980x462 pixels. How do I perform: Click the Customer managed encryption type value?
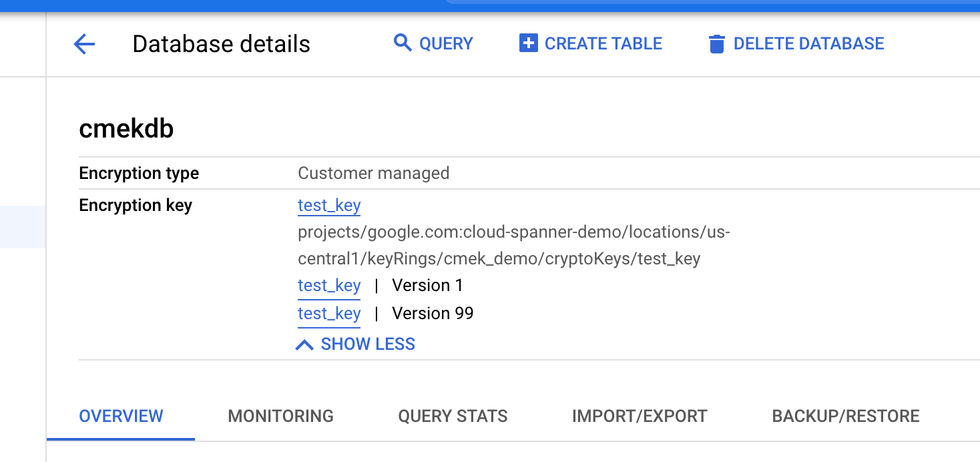point(373,173)
